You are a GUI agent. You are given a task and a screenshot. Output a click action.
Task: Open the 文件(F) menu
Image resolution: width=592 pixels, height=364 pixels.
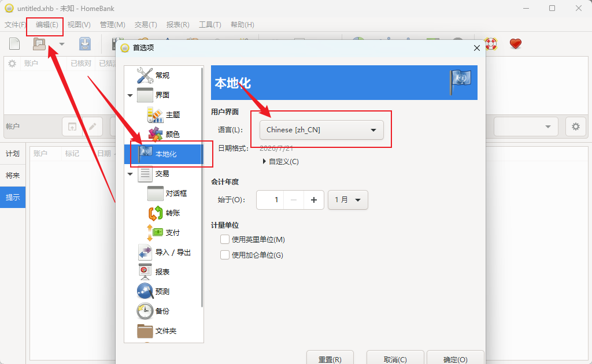click(x=14, y=24)
